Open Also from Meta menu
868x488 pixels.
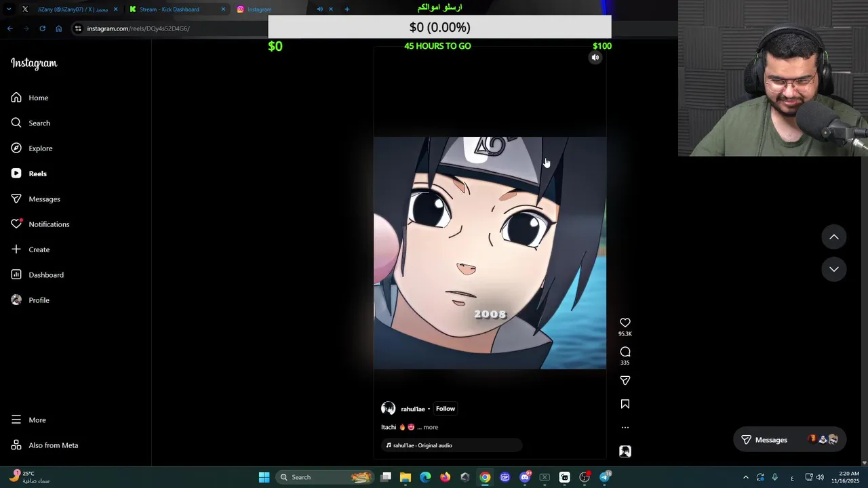(45, 445)
